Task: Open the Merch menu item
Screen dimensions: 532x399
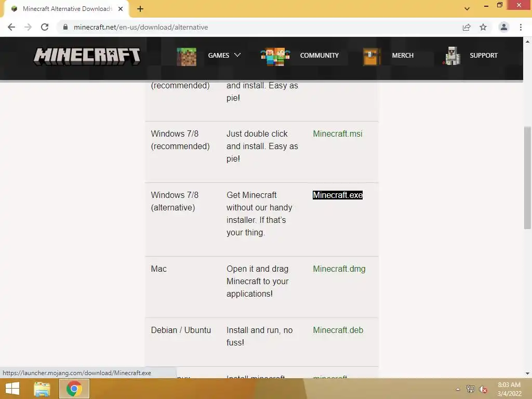Action: [x=403, y=55]
